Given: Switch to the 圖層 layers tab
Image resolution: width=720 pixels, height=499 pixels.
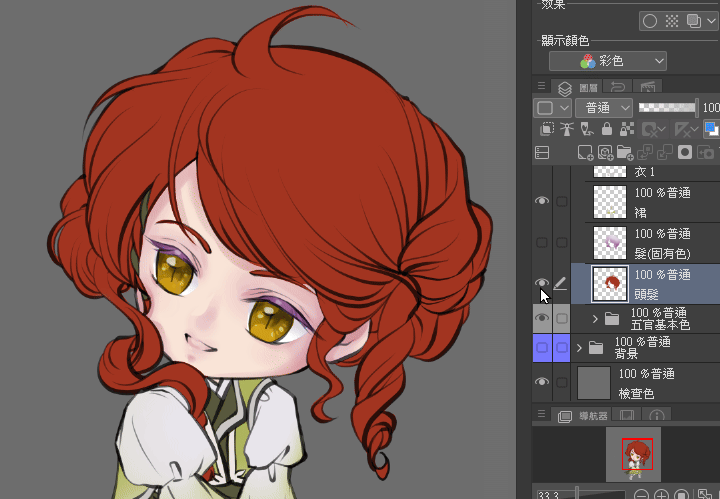Looking at the screenshot, I should pyautogui.click(x=577, y=87).
